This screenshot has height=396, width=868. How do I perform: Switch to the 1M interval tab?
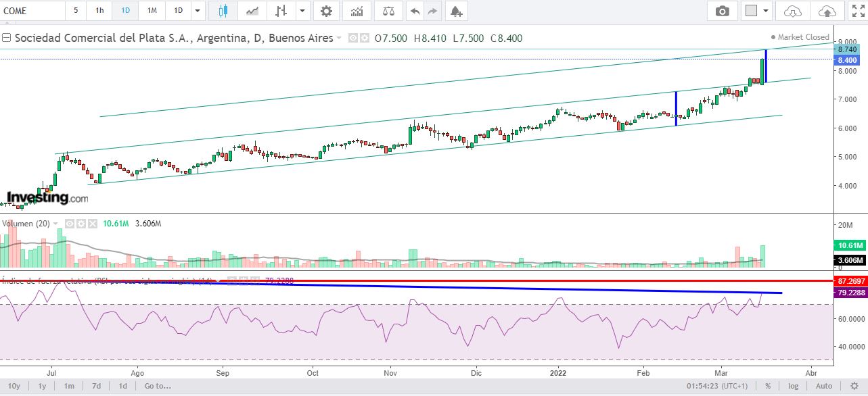[152, 11]
